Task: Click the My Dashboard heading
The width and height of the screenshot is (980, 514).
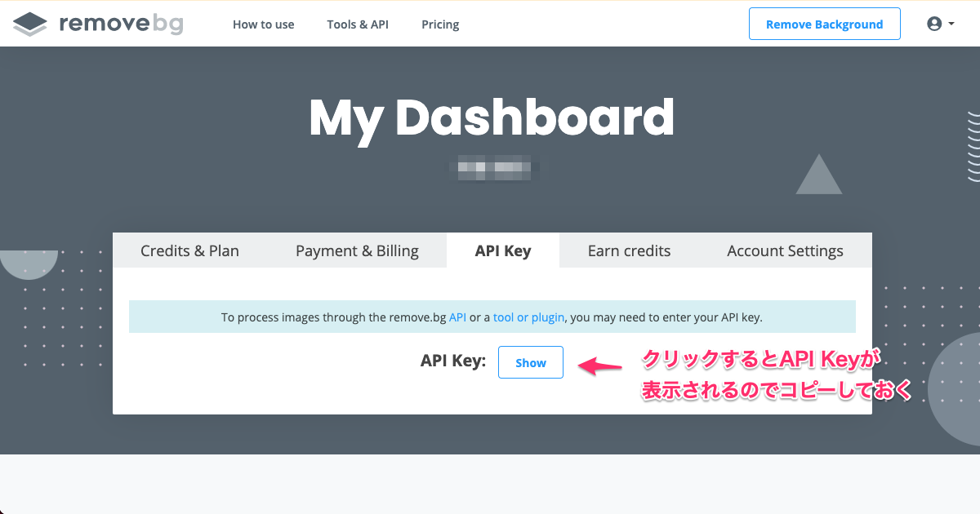Action: click(x=491, y=117)
